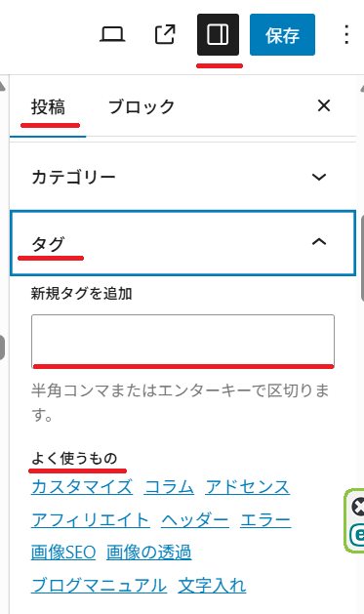Screen dimensions: 364x614
Task: Collapse the タグ panel chevron
Action: point(319,242)
